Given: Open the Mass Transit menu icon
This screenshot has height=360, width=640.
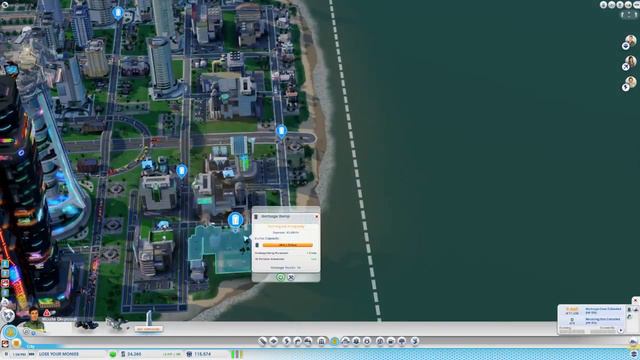Looking at the screenshot, I should click(x=391, y=341).
